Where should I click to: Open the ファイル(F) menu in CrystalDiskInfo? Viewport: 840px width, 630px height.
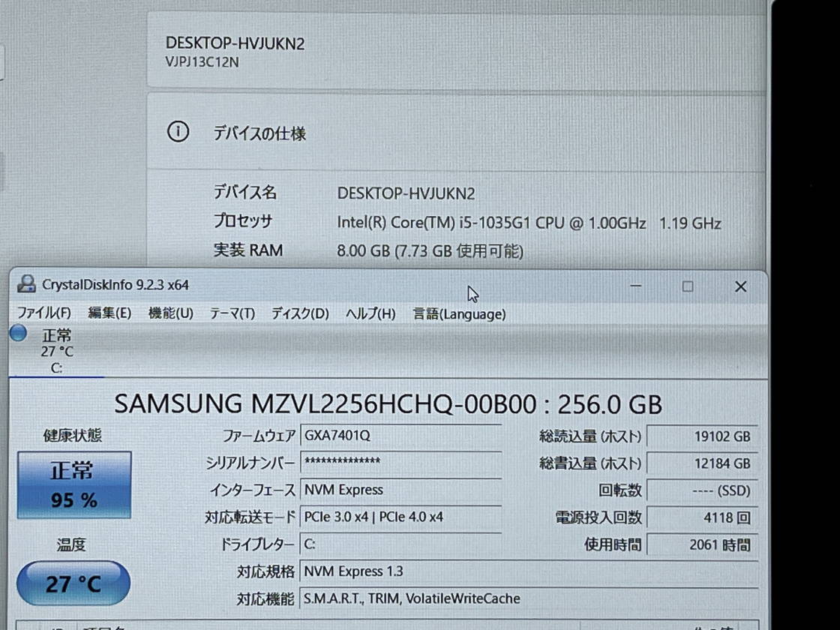pos(44,313)
